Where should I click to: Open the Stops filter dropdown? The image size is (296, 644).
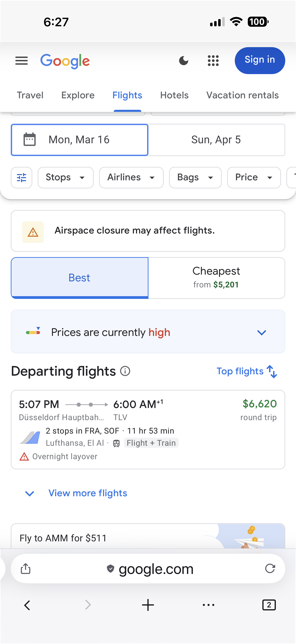coord(65,177)
